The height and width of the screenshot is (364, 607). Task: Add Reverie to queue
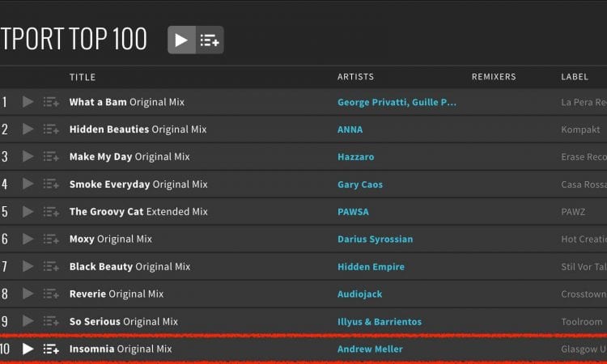pyautogui.click(x=51, y=294)
